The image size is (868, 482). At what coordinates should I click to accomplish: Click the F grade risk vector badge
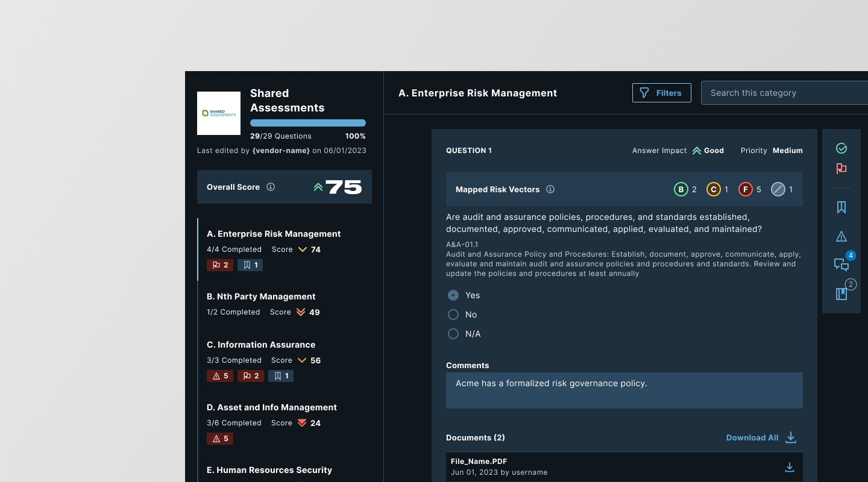tap(746, 189)
